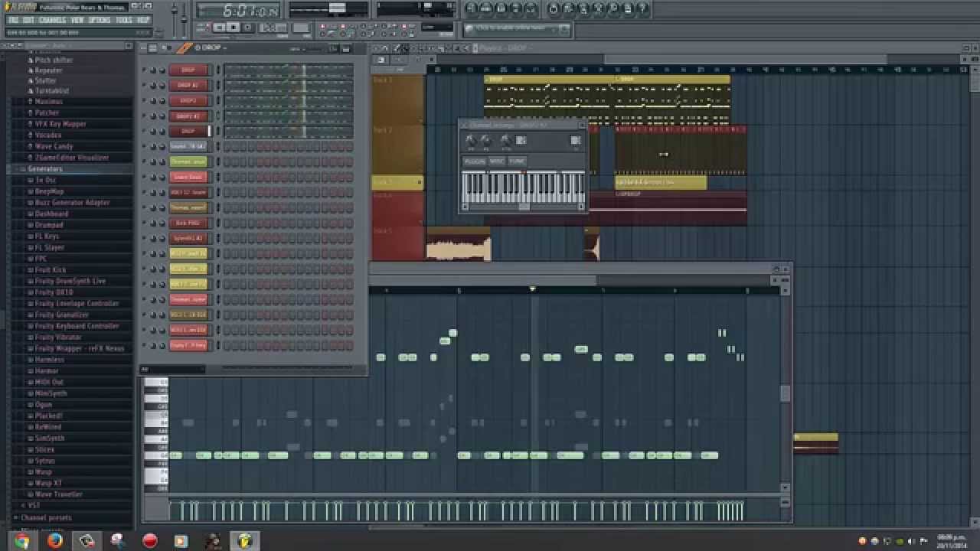Viewport: 980px width, 551px height.
Task: Click the help question-mark icon in the top toolbar
Action: 642,8
